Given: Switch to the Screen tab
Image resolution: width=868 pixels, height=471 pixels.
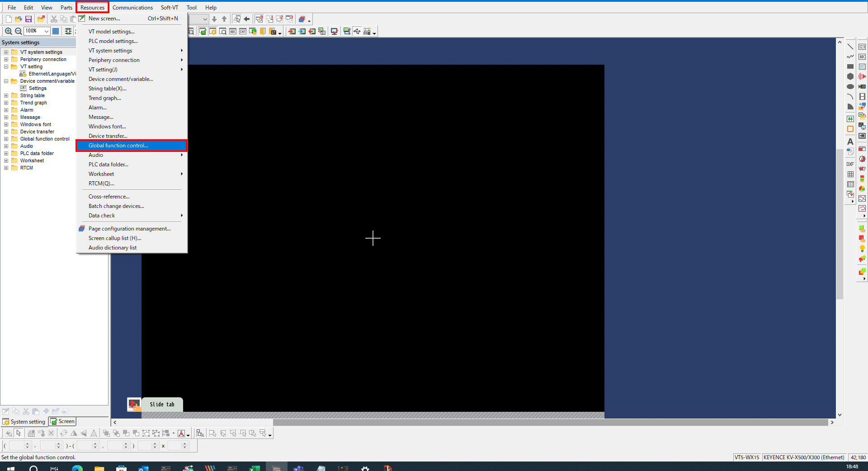Looking at the screenshot, I should 63,421.
